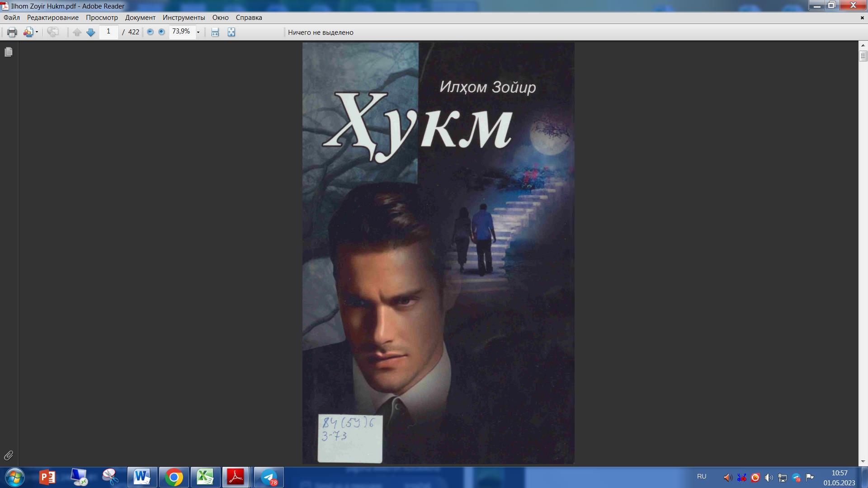The width and height of the screenshot is (868, 488).
Task: Open the zoom percentage dropdown arrow
Action: 198,32
